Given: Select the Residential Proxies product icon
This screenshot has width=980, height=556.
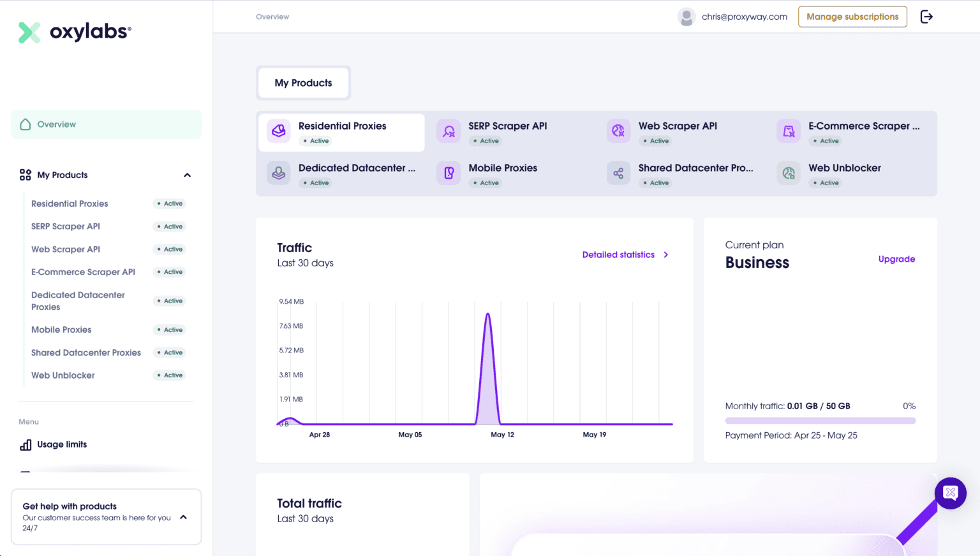Looking at the screenshot, I should point(278,130).
